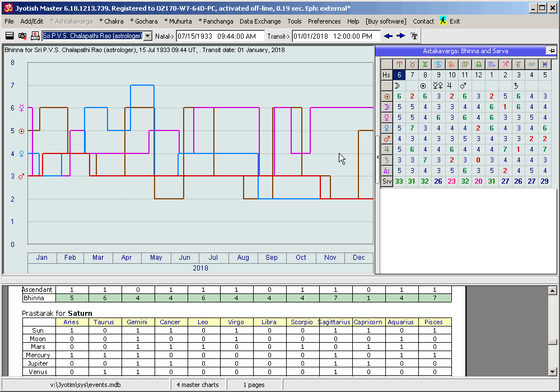Click the camera snapshot toolbar icon
The height and width of the screenshot is (392, 560).
click(22, 36)
